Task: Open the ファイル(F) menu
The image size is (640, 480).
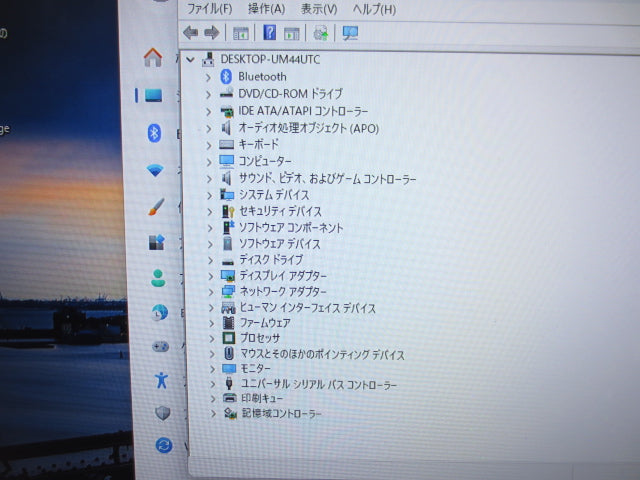Action: (x=209, y=9)
